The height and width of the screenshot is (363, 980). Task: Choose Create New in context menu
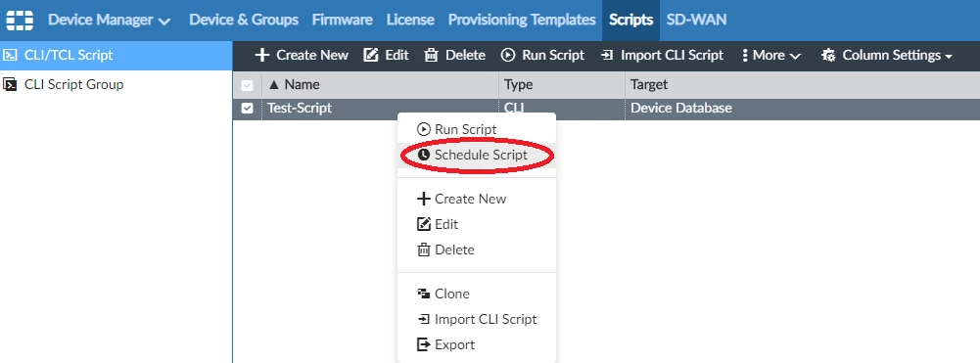(x=476, y=199)
